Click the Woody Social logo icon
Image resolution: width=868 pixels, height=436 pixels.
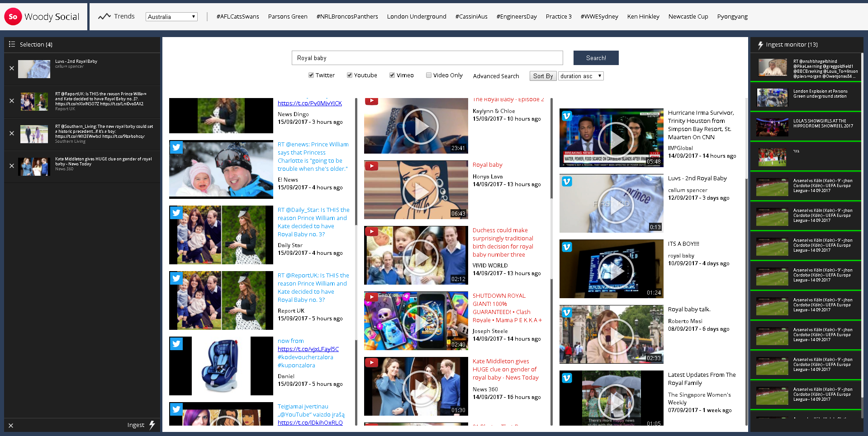[13, 17]
